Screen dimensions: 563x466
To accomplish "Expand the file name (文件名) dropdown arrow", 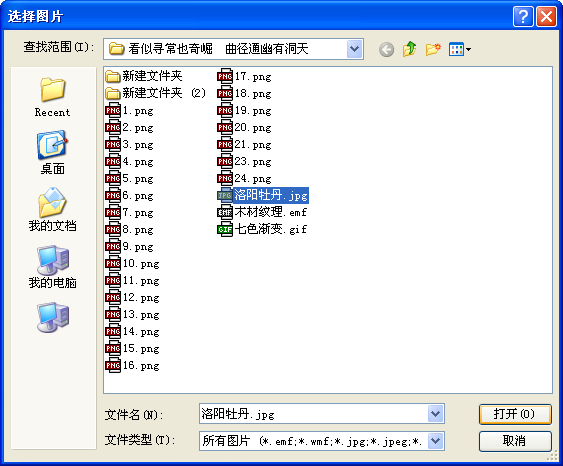I will [x=436, y=414].
